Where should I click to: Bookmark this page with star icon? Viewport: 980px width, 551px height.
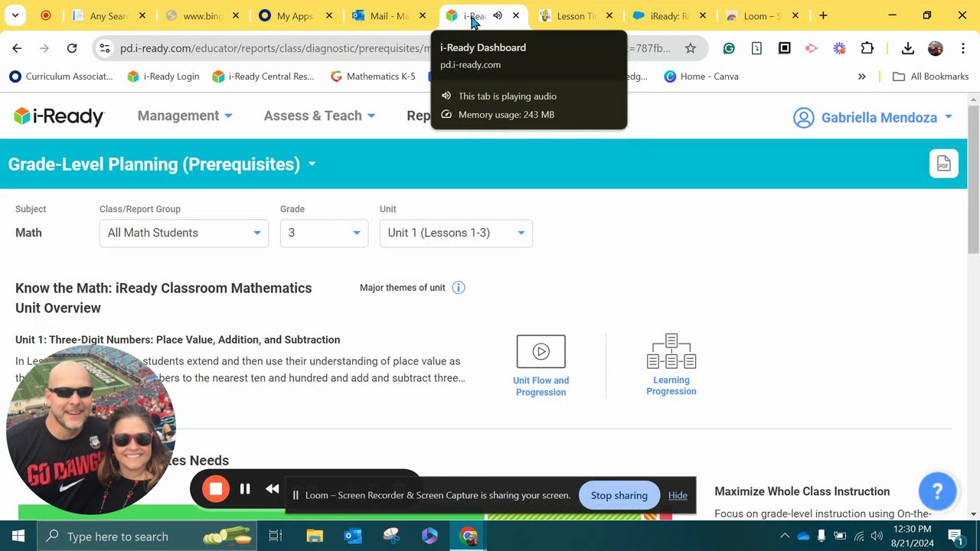[x=691, y=48]
